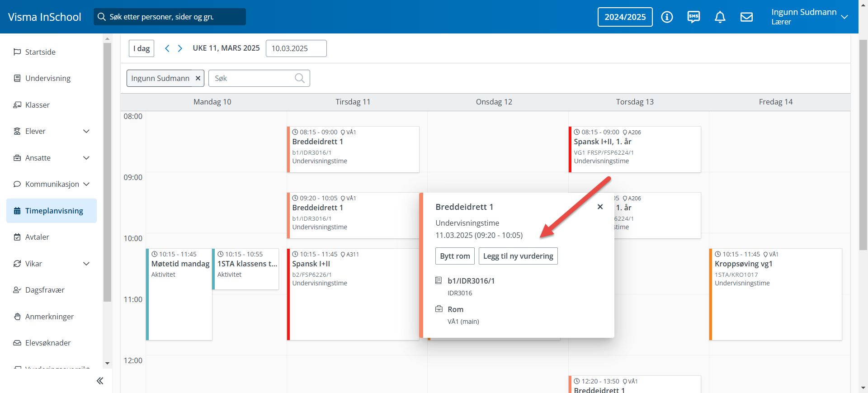
Task: Select Dagsfravær from the sidebar
Action: coord(45,290)
